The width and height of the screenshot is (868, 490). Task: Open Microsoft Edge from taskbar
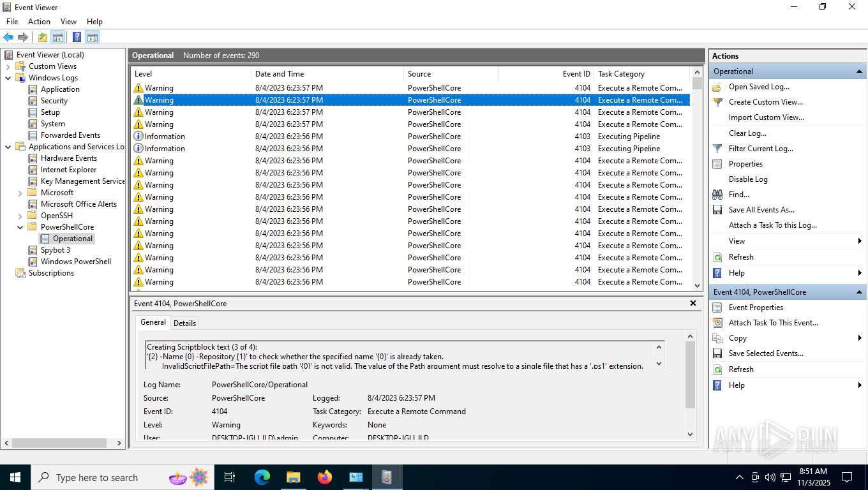coord(262,477)
